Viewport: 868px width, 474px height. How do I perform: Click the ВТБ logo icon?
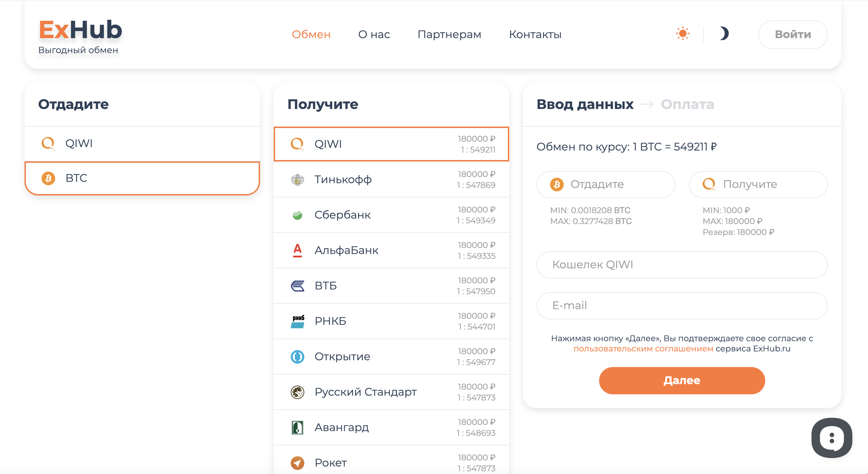click(297, 286)
